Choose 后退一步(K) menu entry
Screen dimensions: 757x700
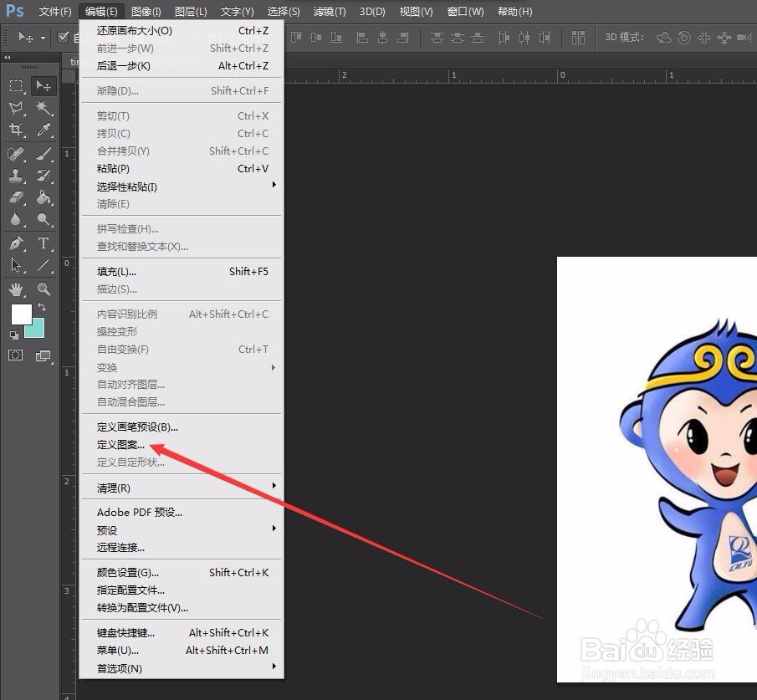click(181, 66)
